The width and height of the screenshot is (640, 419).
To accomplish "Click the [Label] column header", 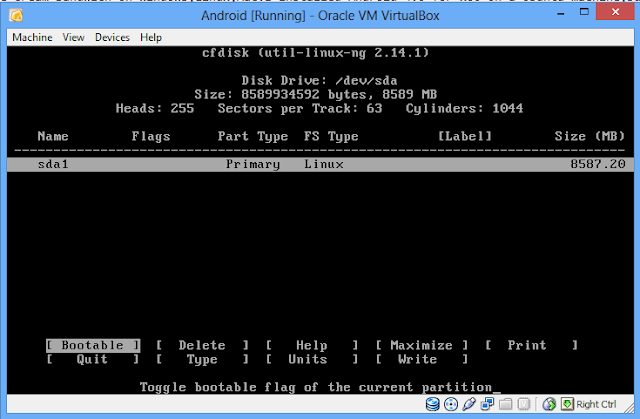I will coord(464,136).
